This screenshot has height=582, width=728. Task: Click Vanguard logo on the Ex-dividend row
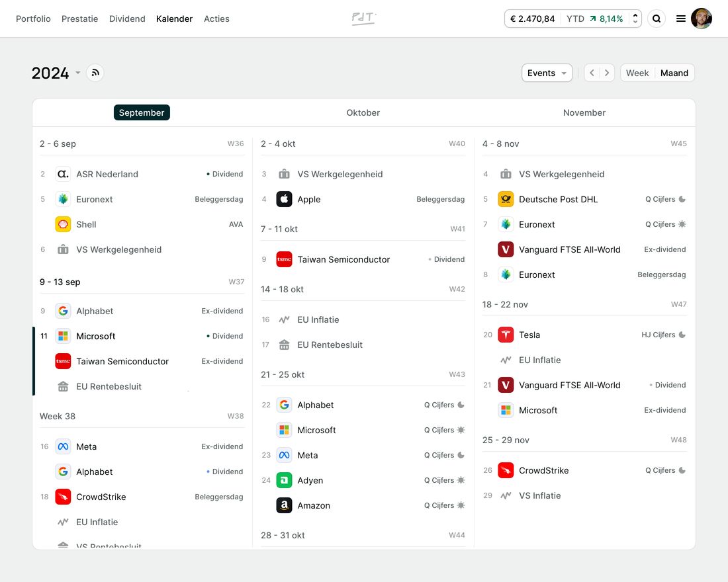click(506, 249)
